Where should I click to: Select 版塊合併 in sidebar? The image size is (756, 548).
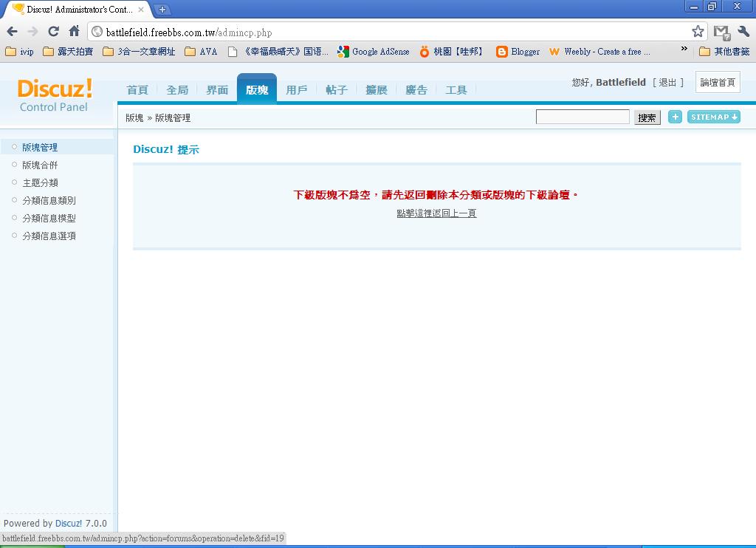click(40, 165)
